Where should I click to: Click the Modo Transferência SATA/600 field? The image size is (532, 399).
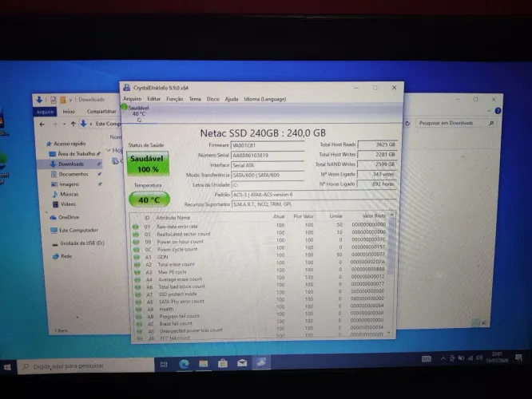pyautogui.click(x=268, y=175)
